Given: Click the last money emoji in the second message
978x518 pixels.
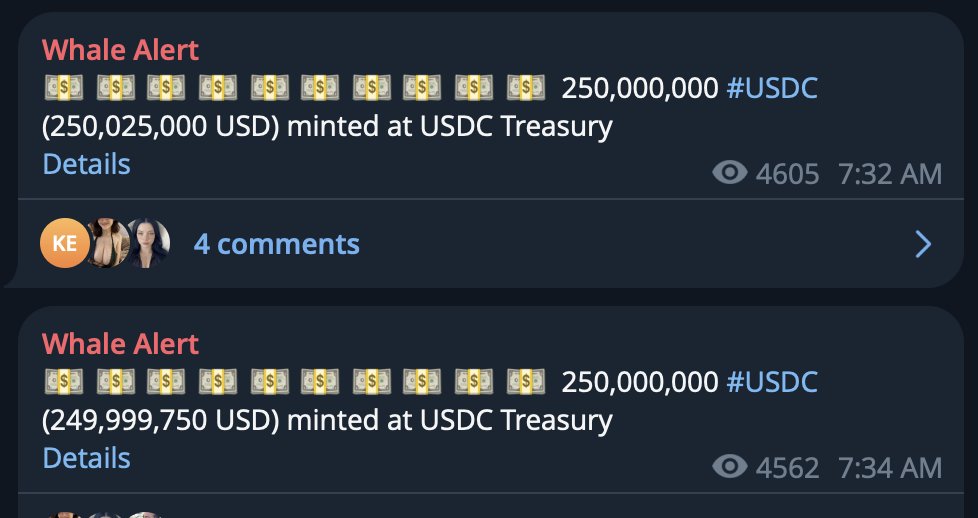Looking at the screenshot, I should click(525, 382).
